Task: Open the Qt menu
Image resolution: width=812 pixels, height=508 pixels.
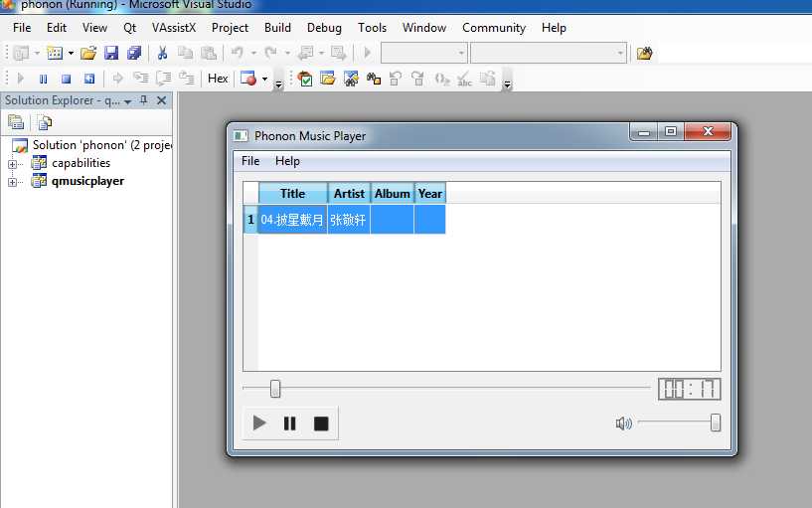Action: [x=129, y=28]
